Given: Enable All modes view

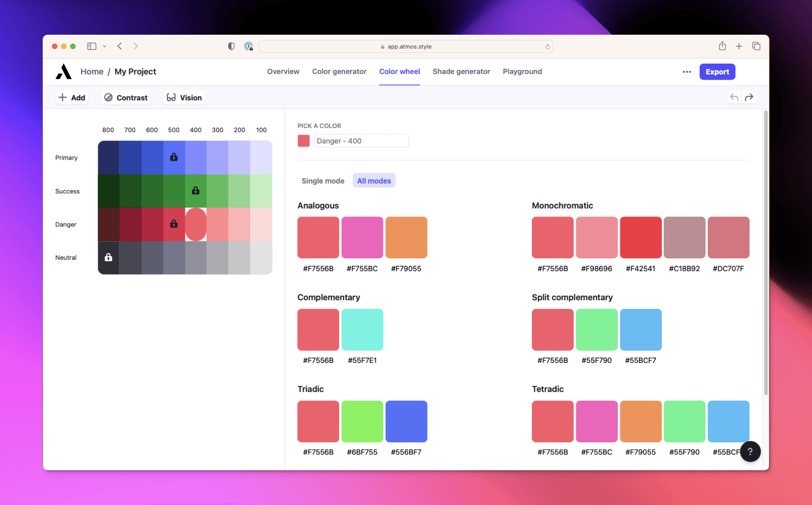Looking at the screenshot, I should pos(374,180).
